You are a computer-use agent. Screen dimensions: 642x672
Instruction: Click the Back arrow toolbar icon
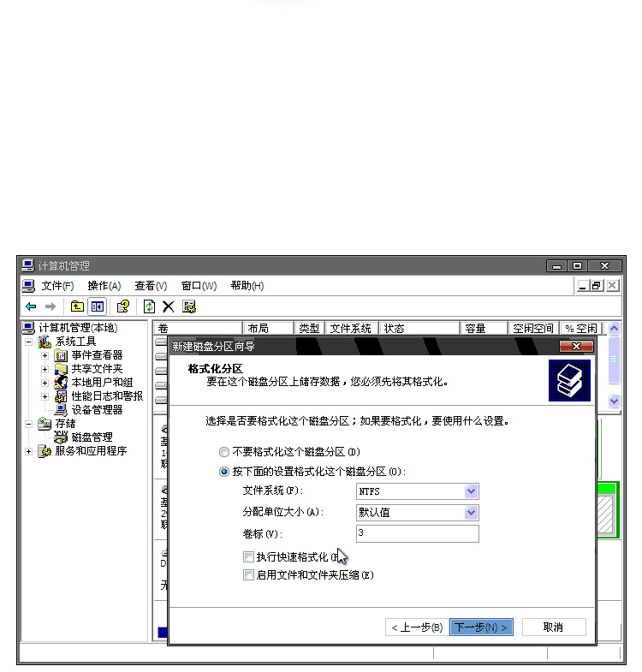pyautogui.click(x=31, y=306)
